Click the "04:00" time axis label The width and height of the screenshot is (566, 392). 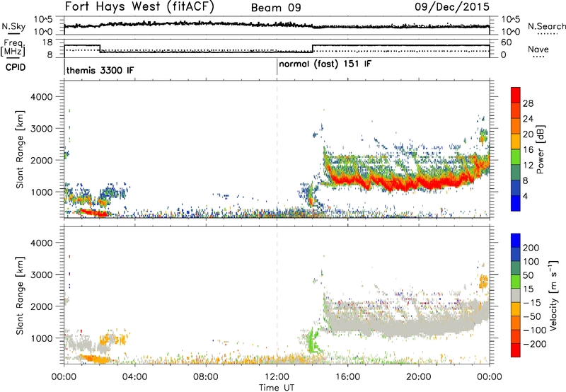point(134,377)
